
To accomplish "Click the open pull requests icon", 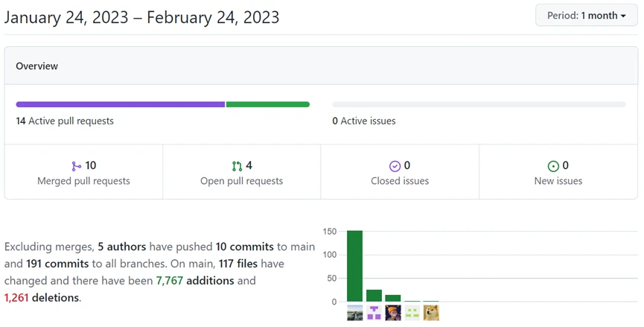I will pyautogui.click(x=237, y=166).
